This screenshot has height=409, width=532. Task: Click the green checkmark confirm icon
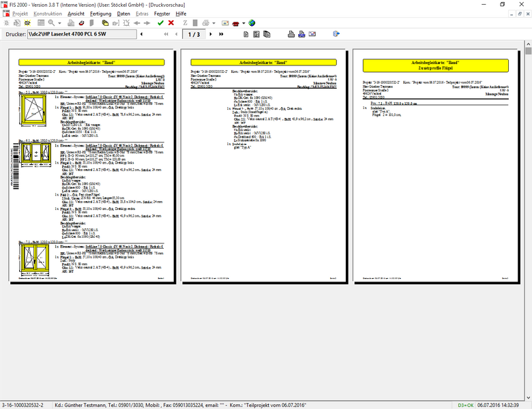160,22
